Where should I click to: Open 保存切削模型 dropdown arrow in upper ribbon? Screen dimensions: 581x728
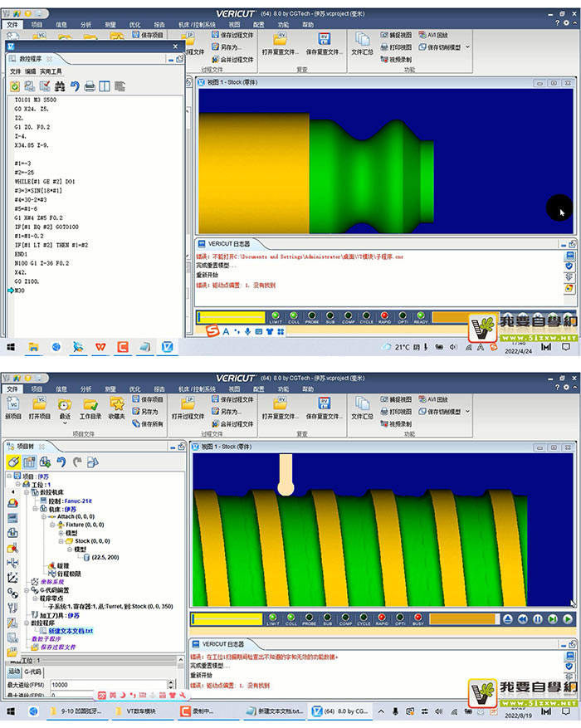(x=467, y=46)
